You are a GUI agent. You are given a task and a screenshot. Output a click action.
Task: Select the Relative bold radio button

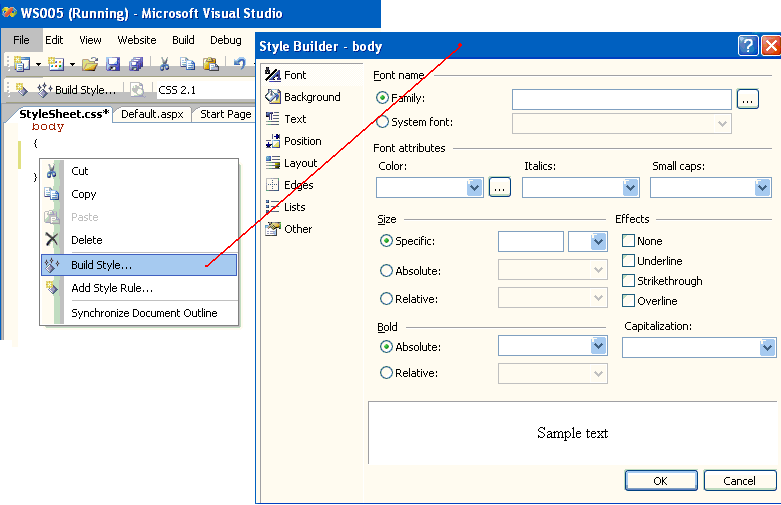(x=386, y=373)
